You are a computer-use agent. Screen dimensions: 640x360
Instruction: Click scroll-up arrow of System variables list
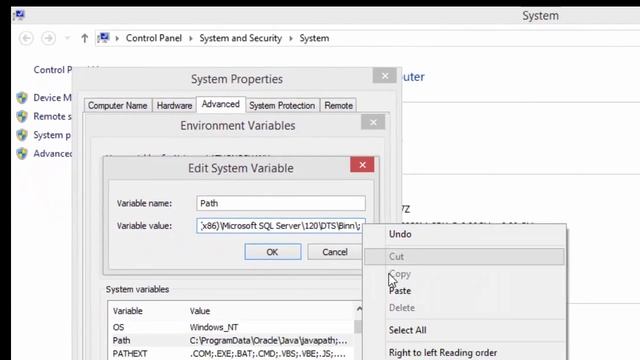359,309
